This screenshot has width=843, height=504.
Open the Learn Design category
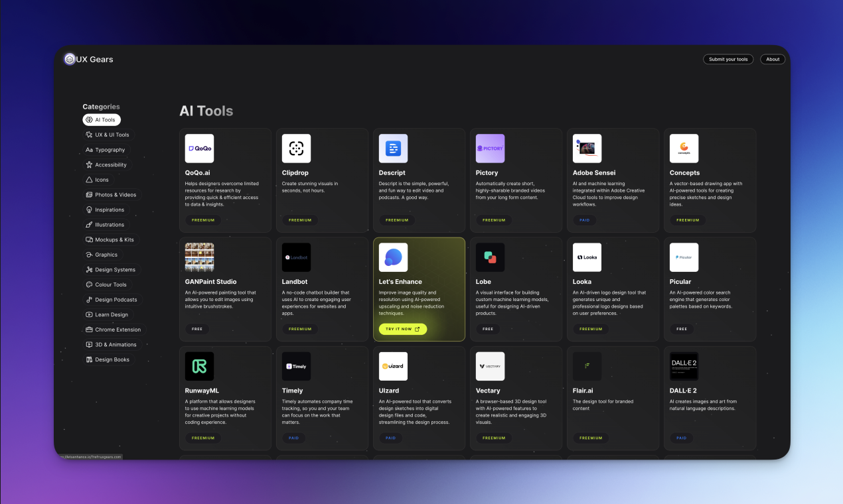(x=108, y=314)
